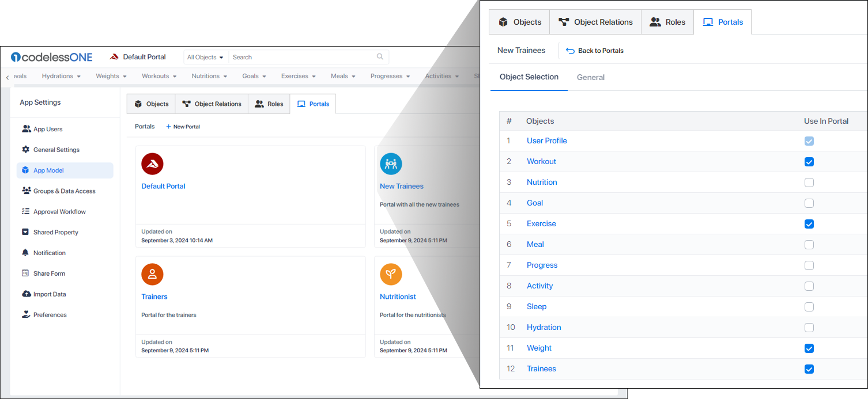Tick the Meal Use In Portal checkbox
The width and height of the screenshot is (868, 399).
coord(809,245)
